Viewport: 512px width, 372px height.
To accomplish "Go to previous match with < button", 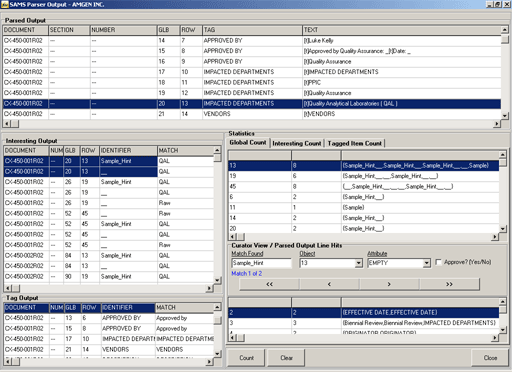I will pos(329,284).
